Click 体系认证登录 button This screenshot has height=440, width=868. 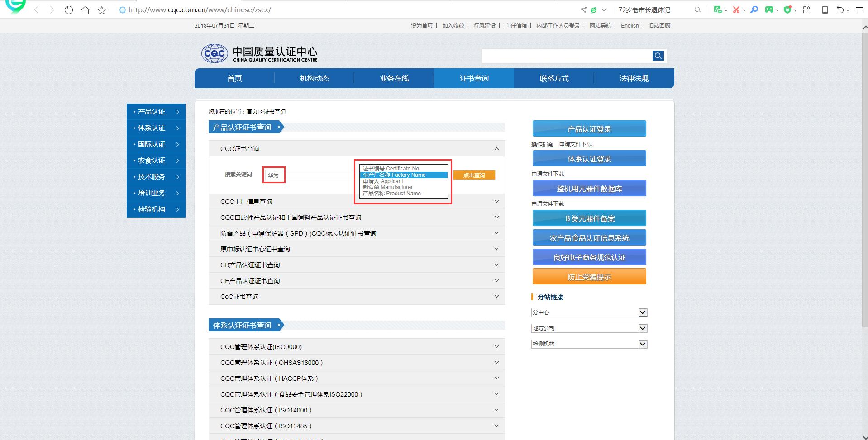pos(589,159)
